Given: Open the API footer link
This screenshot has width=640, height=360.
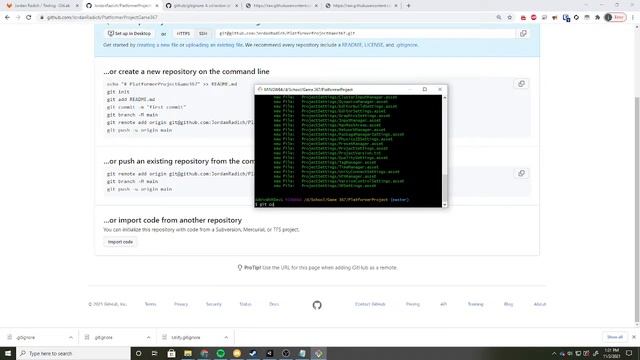Looking at the screenshot, I should (x=443, y=304).
